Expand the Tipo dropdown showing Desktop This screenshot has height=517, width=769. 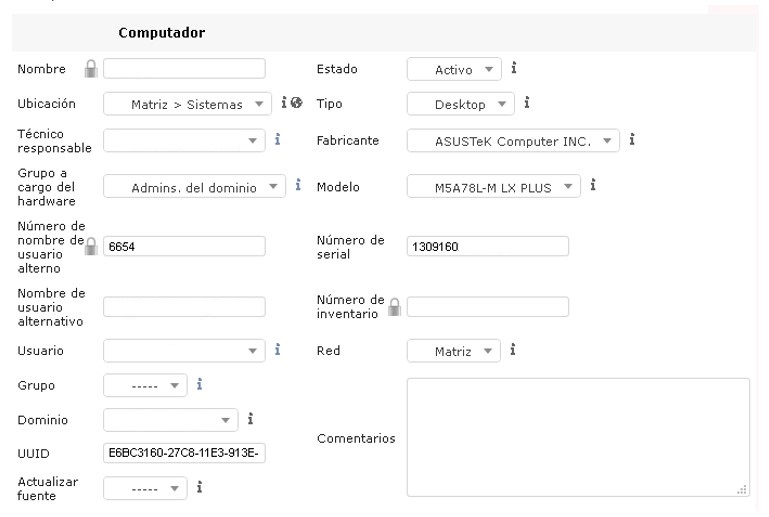460,104
